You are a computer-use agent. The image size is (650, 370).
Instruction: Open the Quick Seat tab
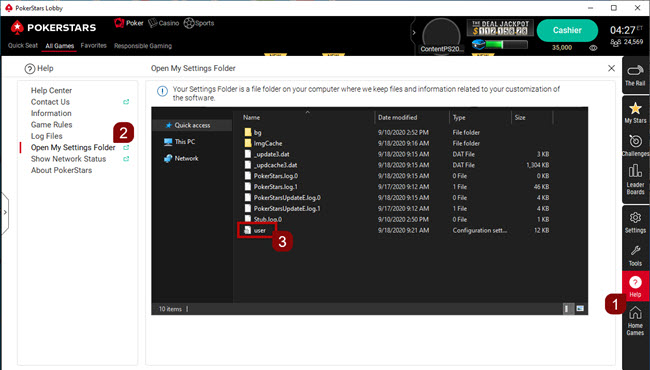point(23,46)
